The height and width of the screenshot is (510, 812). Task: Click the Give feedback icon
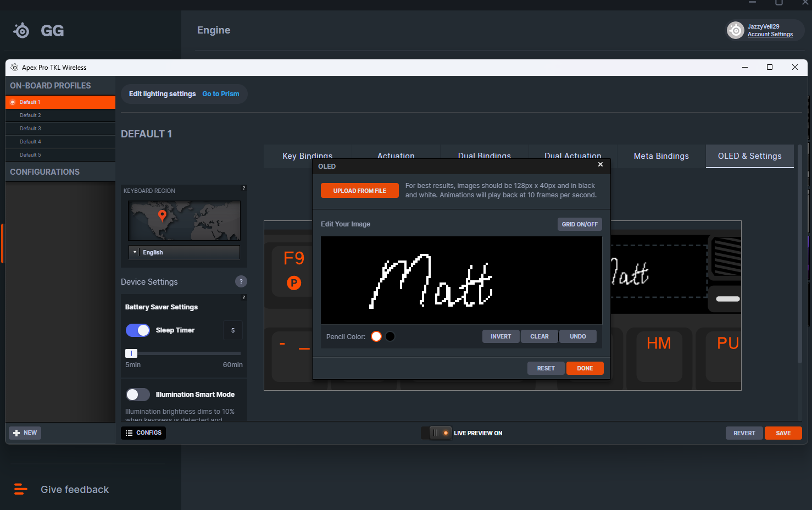(21, 489)
